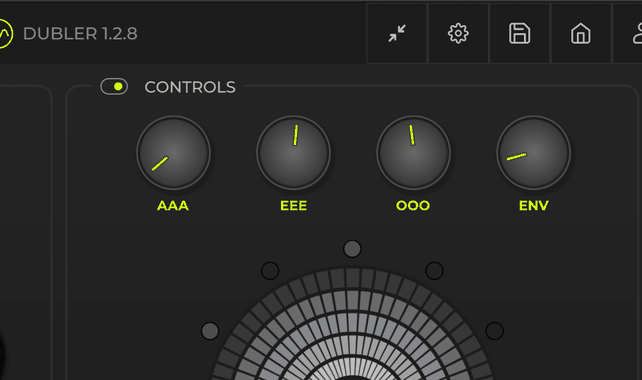Click the Dubler waveform logo icon

[6, 34]
